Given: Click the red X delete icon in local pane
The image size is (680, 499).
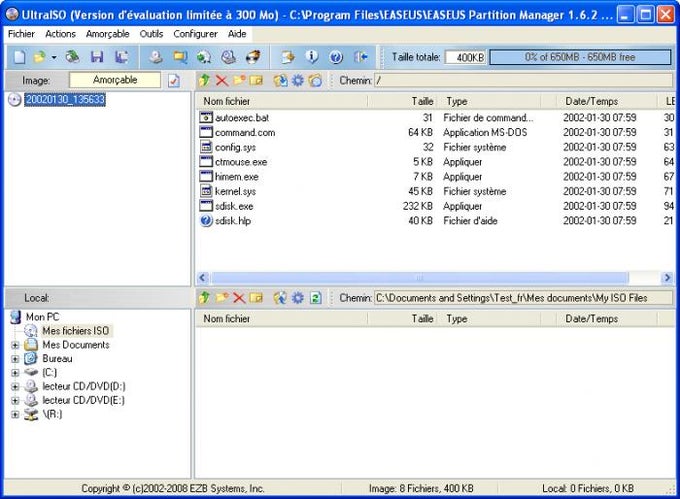Looking at the screenshot, I should pyautogui.click(x=239, y=297).
